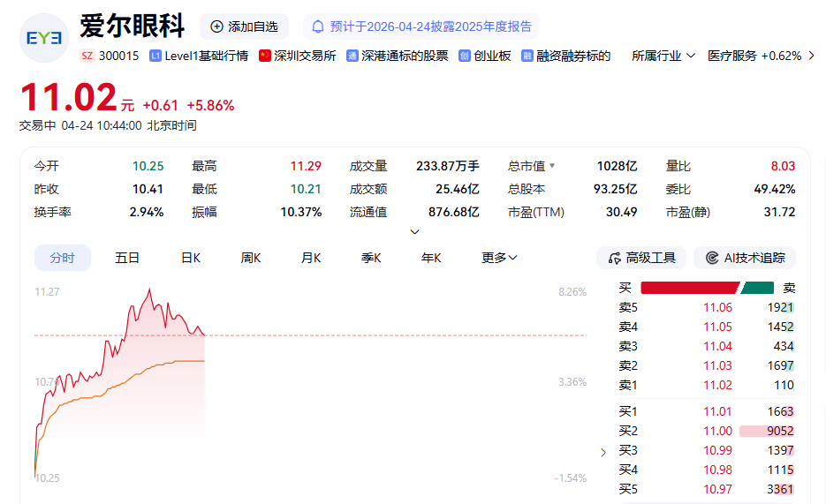Open the 2025年度报告 disclosure notice
This screenshot has width=826, height=504.
[x=421, y=26]
